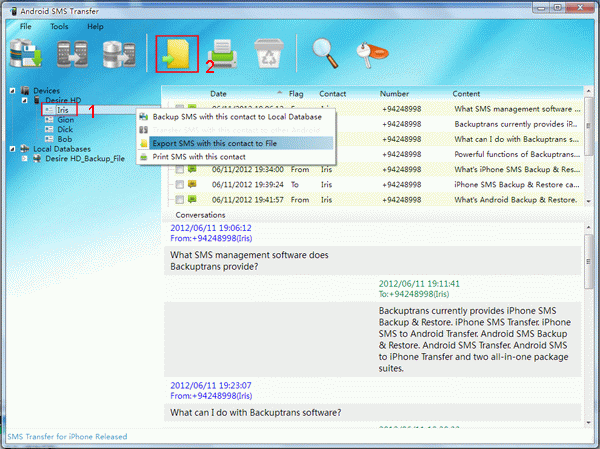The height and width of the screenshot is (449, 600).
Task: Click the key registration toolbar icon
Action: point(372,55)
